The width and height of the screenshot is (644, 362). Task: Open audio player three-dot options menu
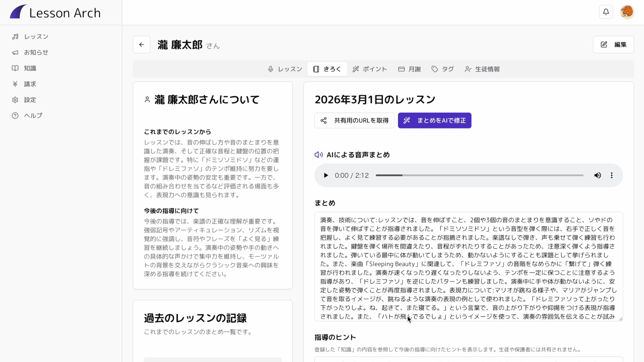(611, 175)
